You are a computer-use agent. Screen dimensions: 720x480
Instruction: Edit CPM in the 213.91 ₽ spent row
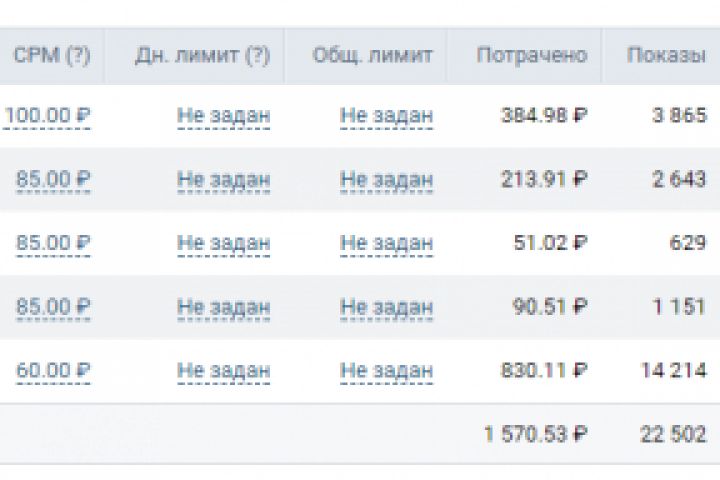coord(53,179)
